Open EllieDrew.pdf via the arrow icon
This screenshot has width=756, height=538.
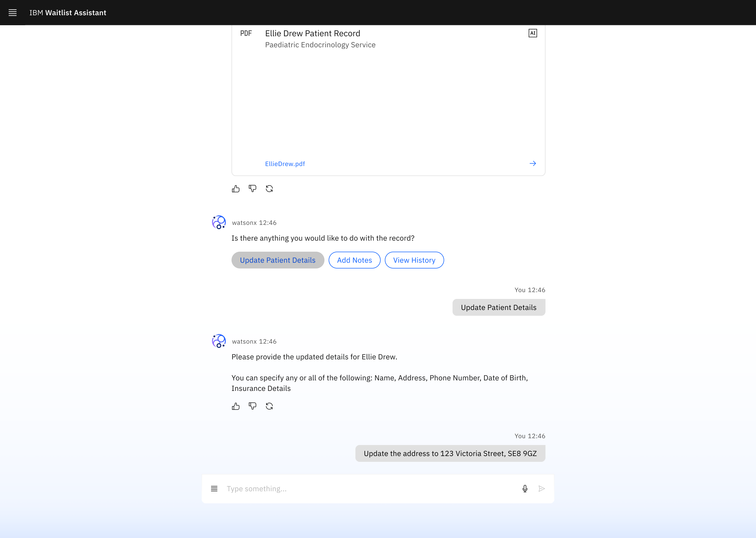[x=533, y=163]
